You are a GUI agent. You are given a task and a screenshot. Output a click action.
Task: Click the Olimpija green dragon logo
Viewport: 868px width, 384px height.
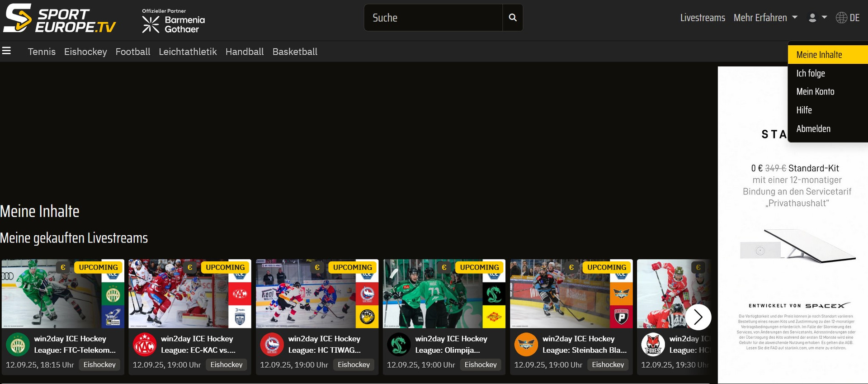click(x=399, y=345)
